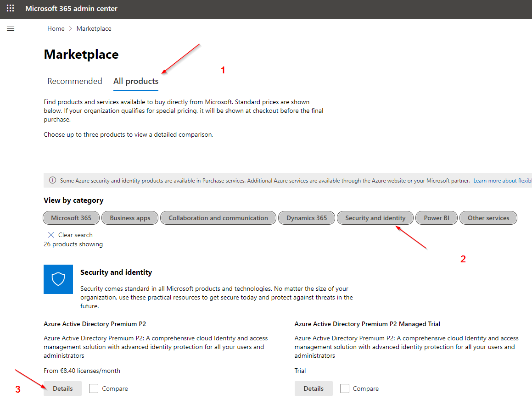Open Details for Azure AD Premium P2
The height and width of the screenshot is (416, 532).
click(x=63, y=388)
